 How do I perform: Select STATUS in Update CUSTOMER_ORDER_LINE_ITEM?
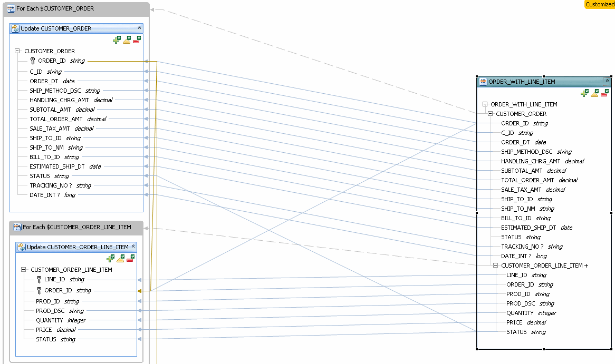click(x=55, y=339)
